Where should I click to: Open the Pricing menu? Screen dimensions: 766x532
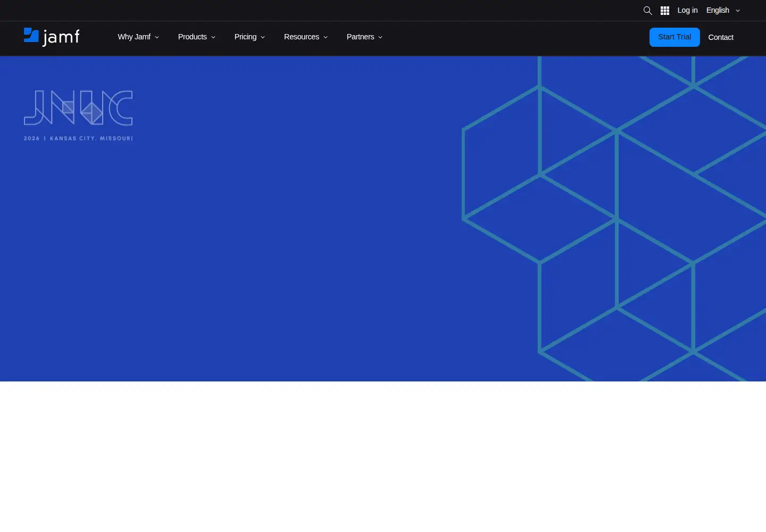tap(249, 37)
